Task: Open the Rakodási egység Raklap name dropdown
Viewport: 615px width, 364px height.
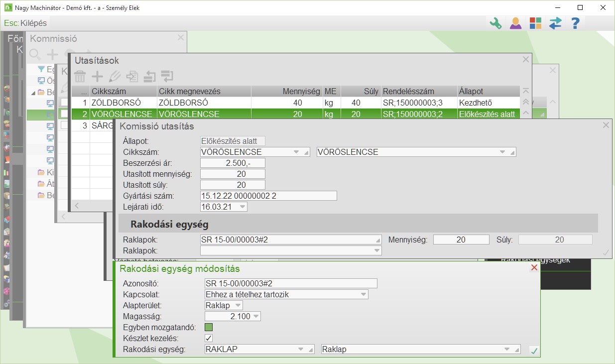Action: point(507,349)
